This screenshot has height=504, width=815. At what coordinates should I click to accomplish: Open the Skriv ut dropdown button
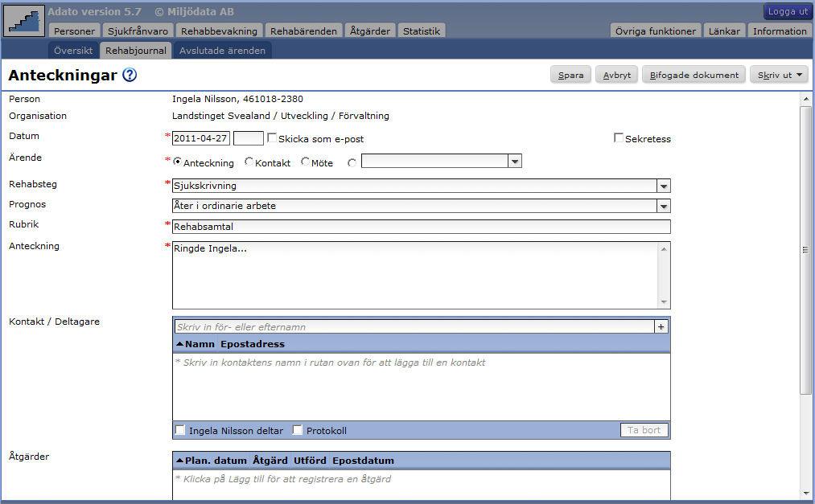(779, 76)
